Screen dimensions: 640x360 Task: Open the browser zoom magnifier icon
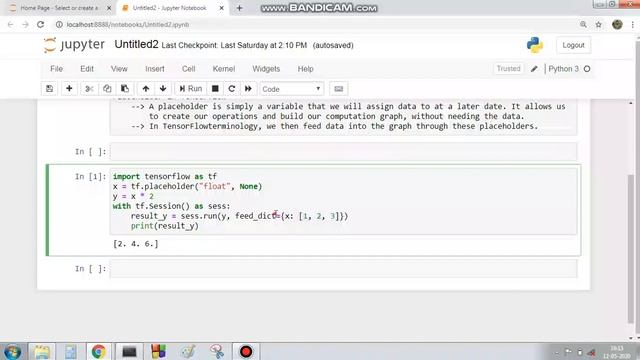pyautogui.click(x=583, y=24)
